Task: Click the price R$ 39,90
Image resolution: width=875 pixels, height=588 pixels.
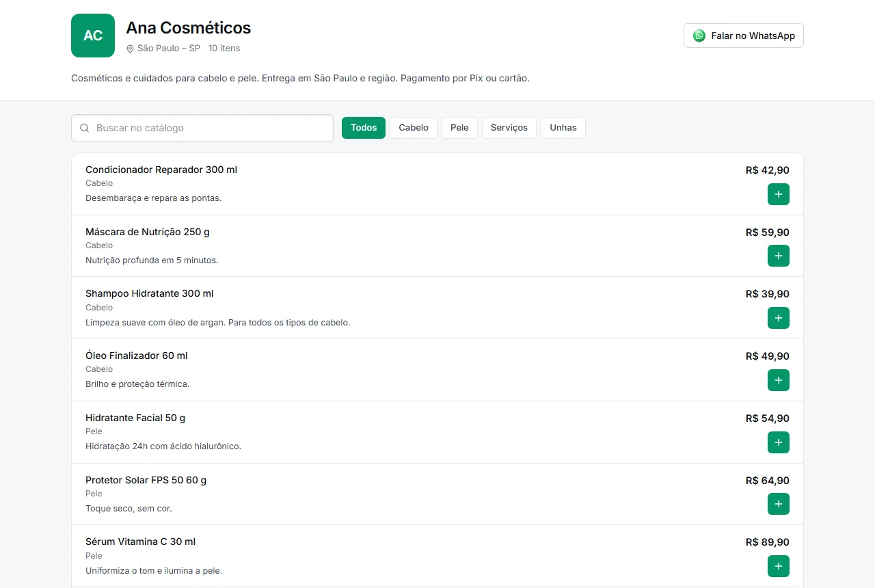Action: (768, 294)
